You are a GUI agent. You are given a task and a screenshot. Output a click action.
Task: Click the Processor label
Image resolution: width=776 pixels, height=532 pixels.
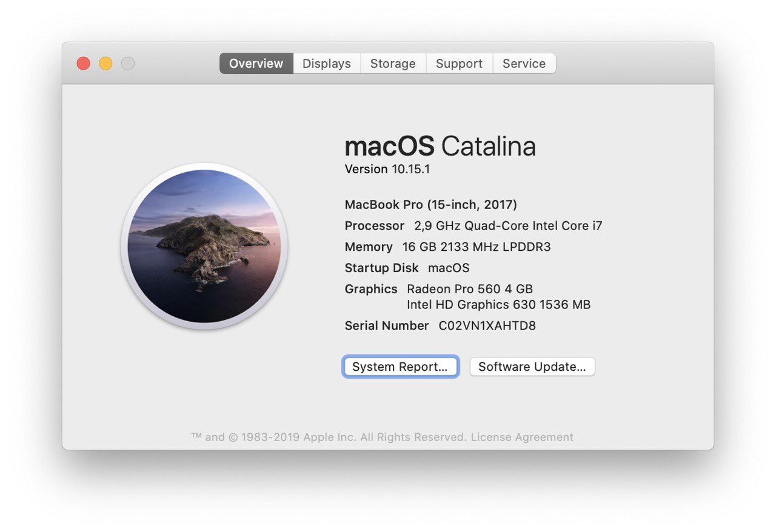click(375, 225)
